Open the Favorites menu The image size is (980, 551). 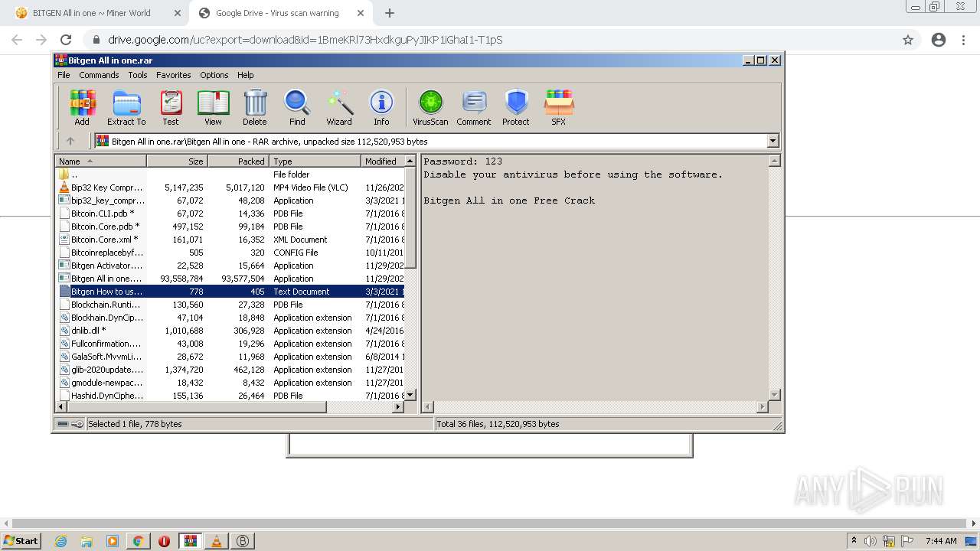(x=174, y=75)
